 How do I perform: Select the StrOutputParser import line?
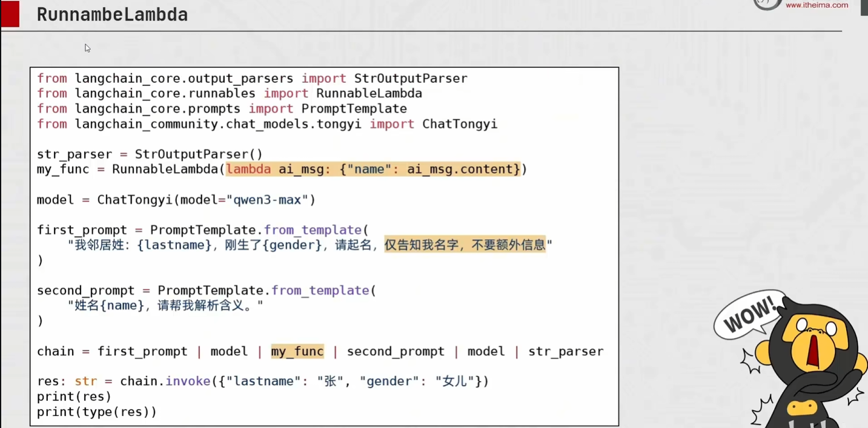pos(252,78)
